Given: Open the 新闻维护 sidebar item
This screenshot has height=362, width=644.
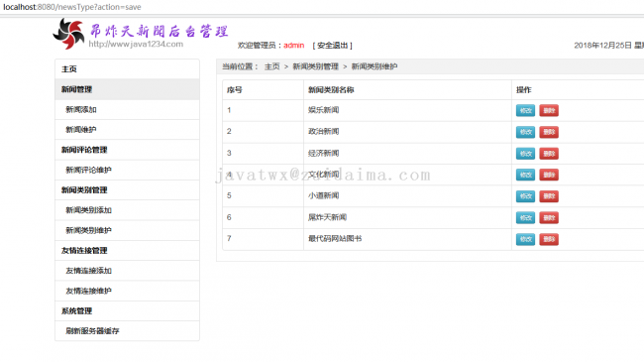Looking at the screenshot, I should 128,130.
